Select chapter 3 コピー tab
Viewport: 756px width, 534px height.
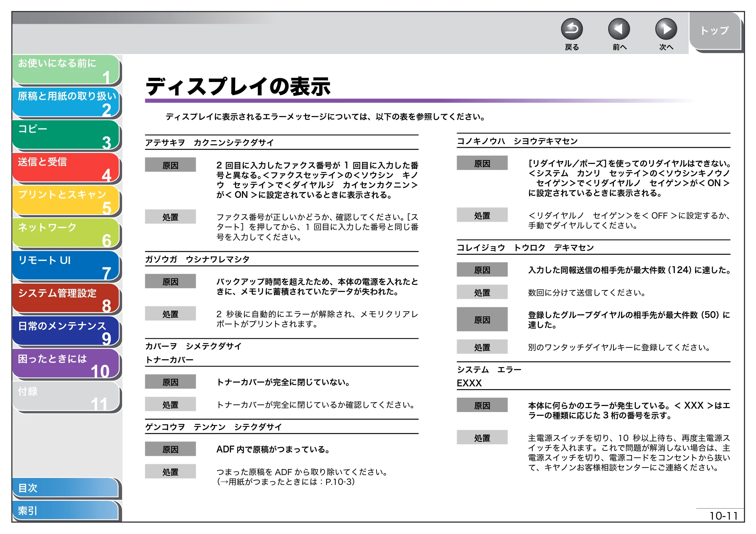coord(66,135)
